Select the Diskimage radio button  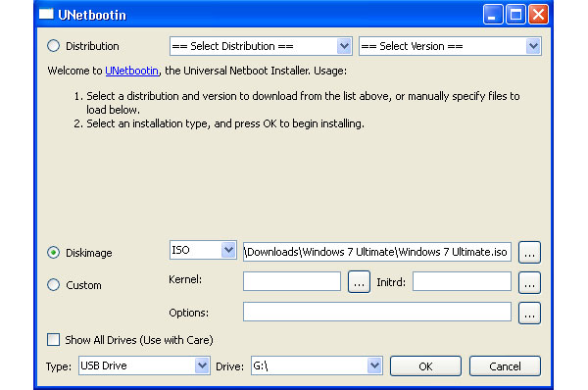point(53,253)
